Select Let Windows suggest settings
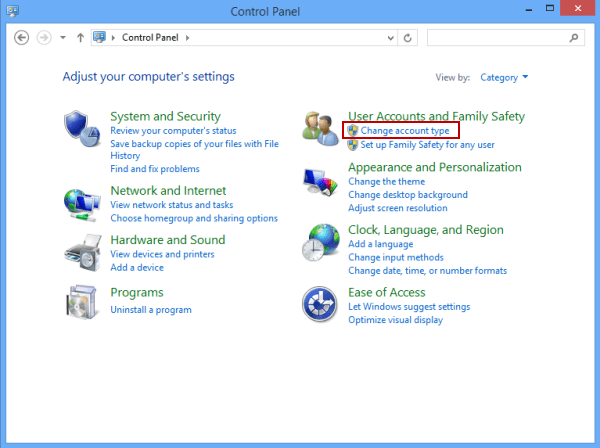The image size is (600, 448). 409,307
